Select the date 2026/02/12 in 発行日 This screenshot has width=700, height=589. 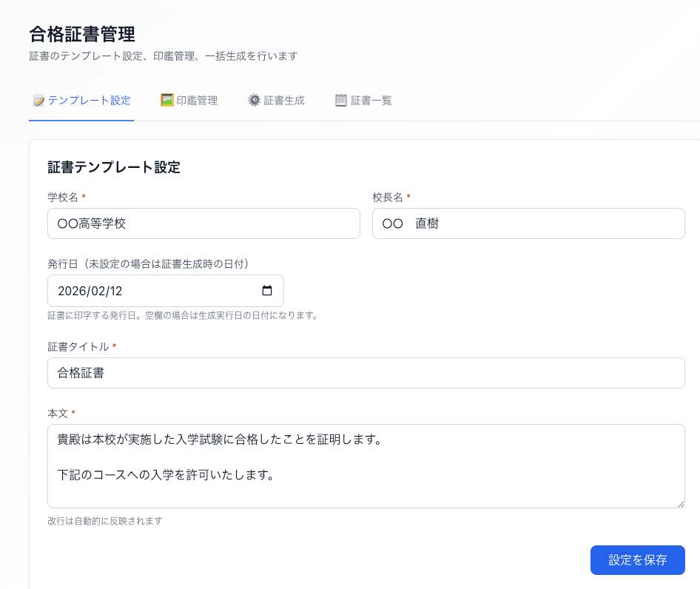92,290
